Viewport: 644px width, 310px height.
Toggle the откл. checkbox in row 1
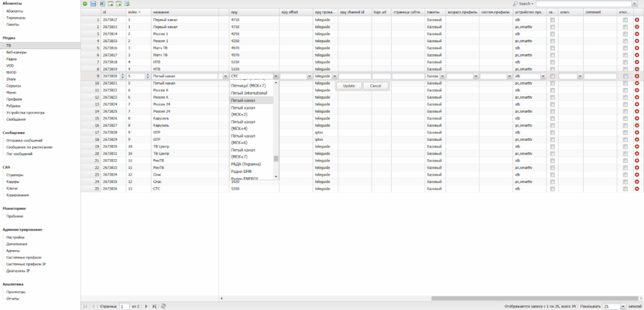(x=625, y=20)
